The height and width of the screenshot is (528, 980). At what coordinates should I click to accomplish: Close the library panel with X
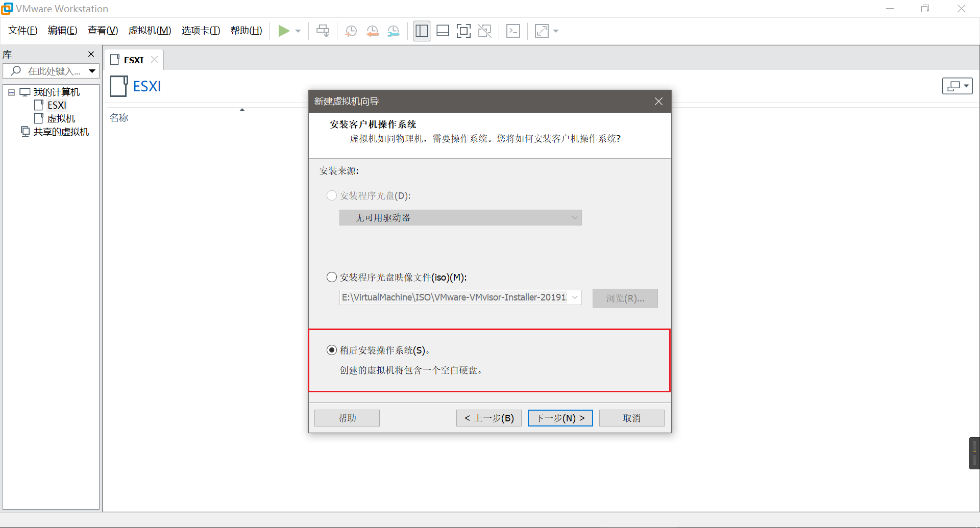pos(91,54)
